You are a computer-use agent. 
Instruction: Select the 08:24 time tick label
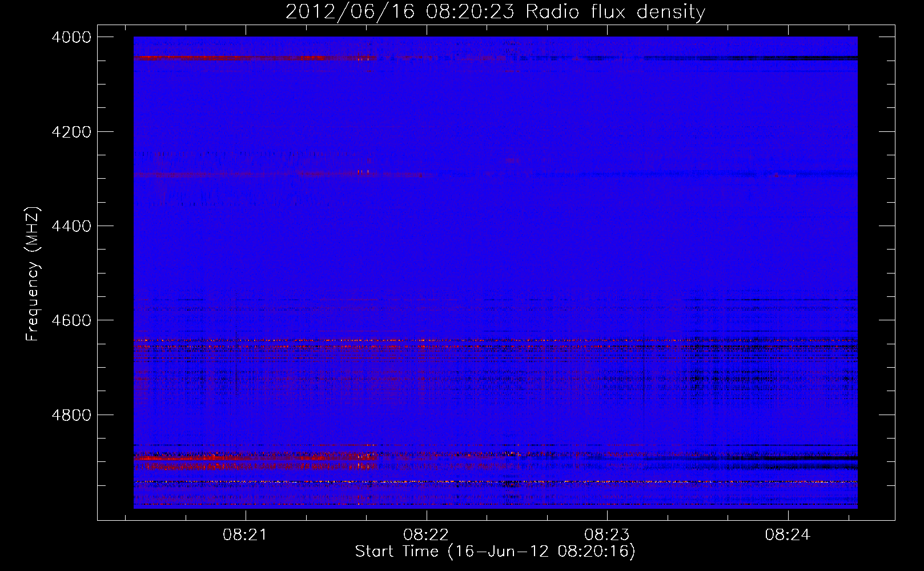(x=788, y=535)
